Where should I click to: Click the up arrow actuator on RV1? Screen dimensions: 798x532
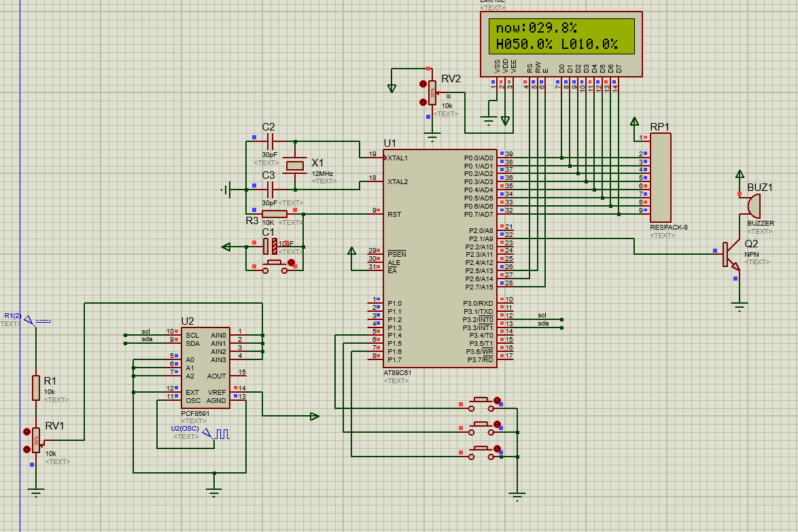[27, 432]
